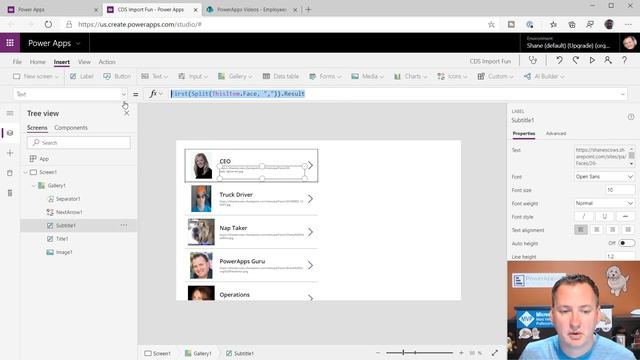Toggle underline font style
640x360 pixels.
(x=604, y=216)
